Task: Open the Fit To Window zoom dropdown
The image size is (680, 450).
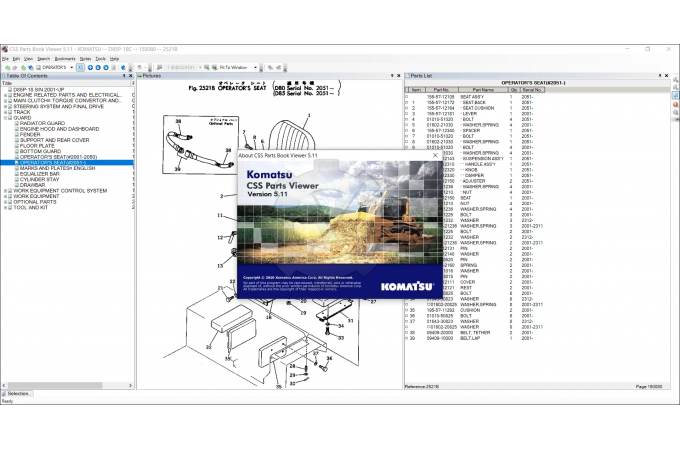Action: [255, 68]
